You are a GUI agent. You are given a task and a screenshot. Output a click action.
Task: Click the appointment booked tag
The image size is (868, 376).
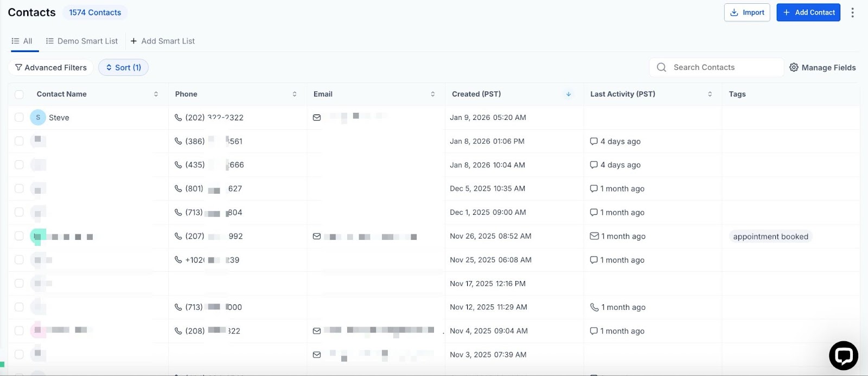[x=770, y=237]
